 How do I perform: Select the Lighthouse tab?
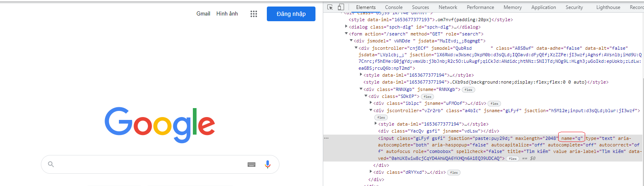coord(608,7)
